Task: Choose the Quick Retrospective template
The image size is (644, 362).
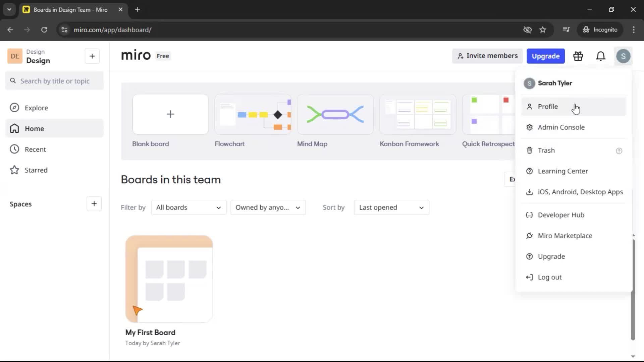Action: [489, 114]
